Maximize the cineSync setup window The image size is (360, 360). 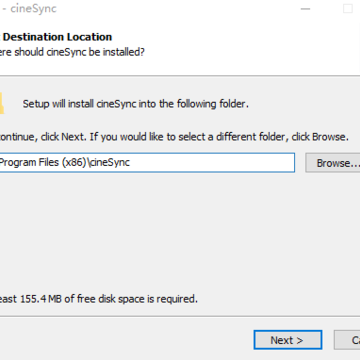point(348,9)
